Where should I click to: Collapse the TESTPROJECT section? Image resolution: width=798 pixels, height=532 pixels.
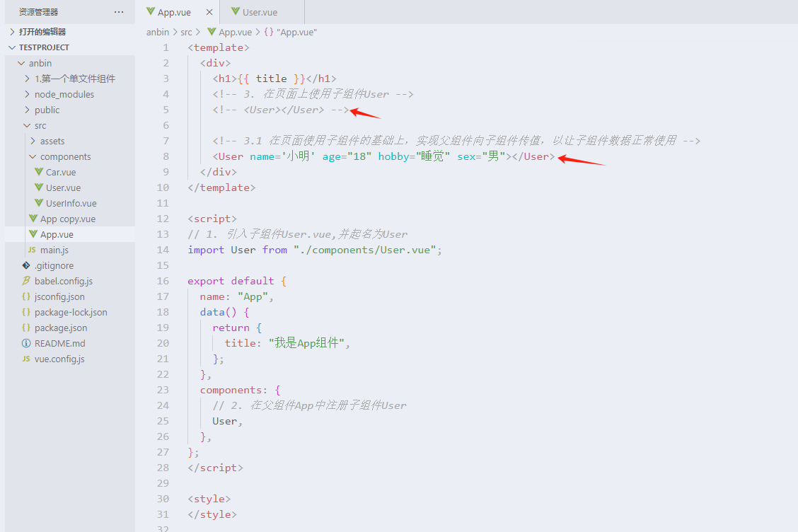(70, 47)
